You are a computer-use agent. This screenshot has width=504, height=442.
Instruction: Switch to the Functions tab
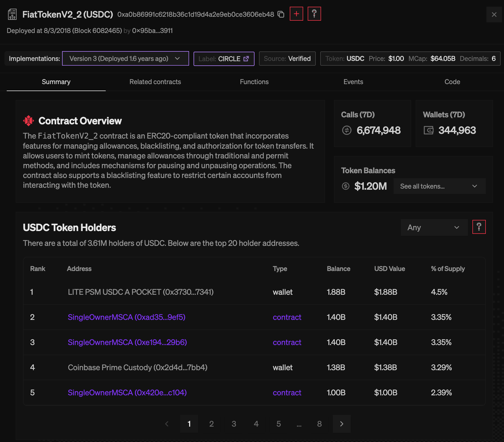[254, 82]
